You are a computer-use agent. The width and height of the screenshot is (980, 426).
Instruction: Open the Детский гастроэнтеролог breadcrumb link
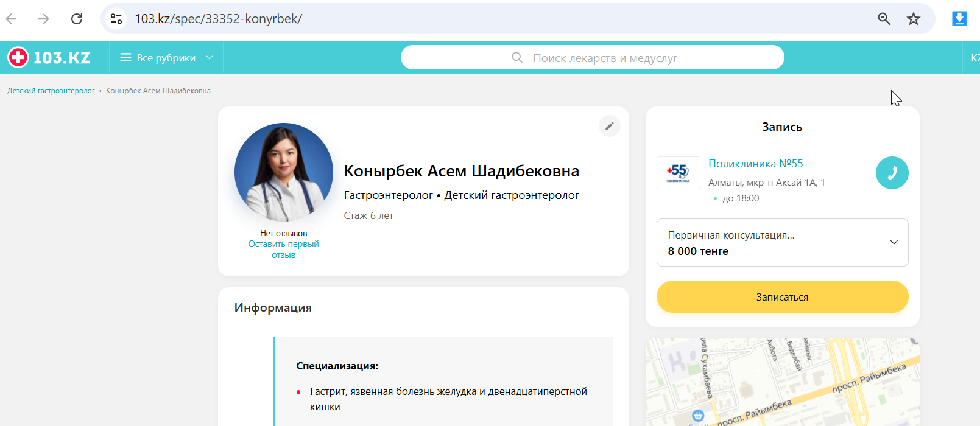(51, 91)
